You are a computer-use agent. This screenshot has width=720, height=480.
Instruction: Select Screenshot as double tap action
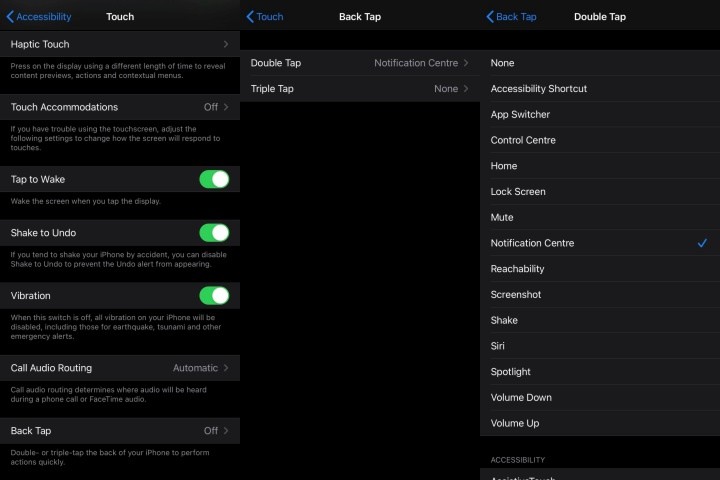tap(600, 295)
